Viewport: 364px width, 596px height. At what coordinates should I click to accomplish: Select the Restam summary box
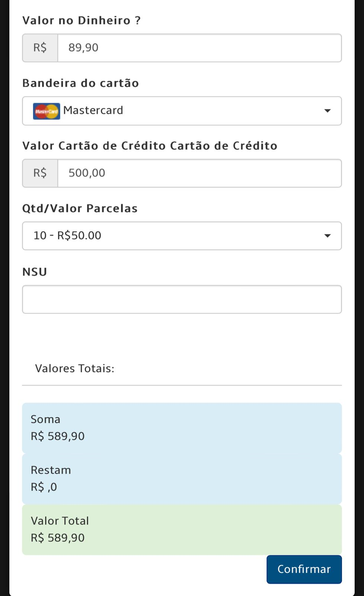[182, 479]
